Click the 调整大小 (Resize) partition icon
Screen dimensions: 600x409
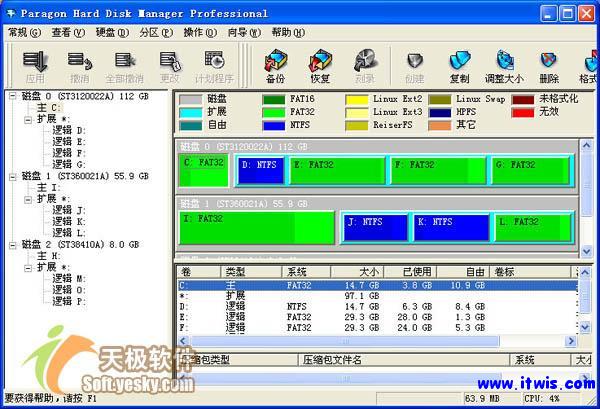coord(504,67)
